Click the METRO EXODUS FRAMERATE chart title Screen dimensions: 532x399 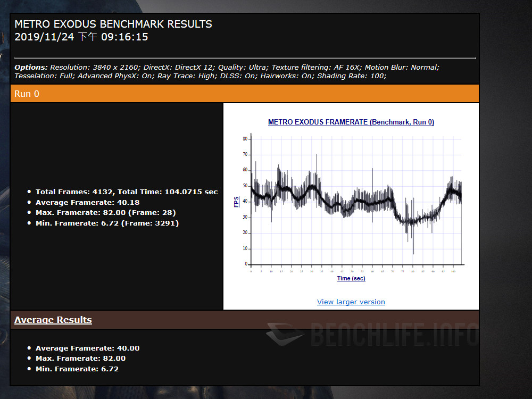click(x=351, y=122)
